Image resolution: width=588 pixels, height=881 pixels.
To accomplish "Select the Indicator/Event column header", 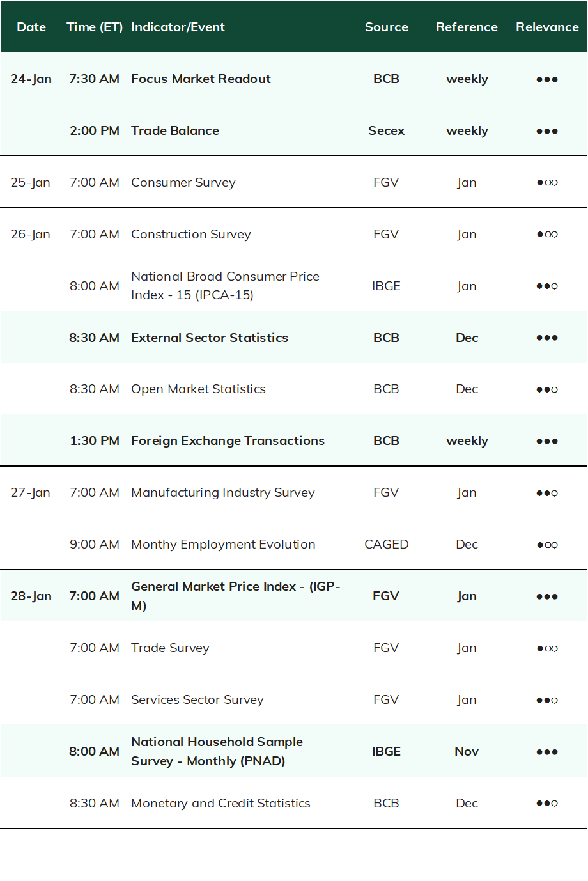I will [178, 27].
